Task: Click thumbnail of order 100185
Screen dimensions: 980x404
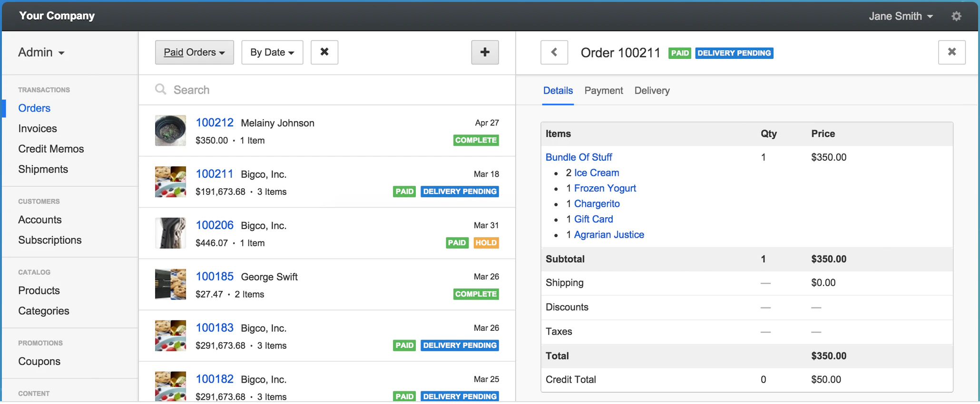Action: pyautogui.click(x=170, y=284)
